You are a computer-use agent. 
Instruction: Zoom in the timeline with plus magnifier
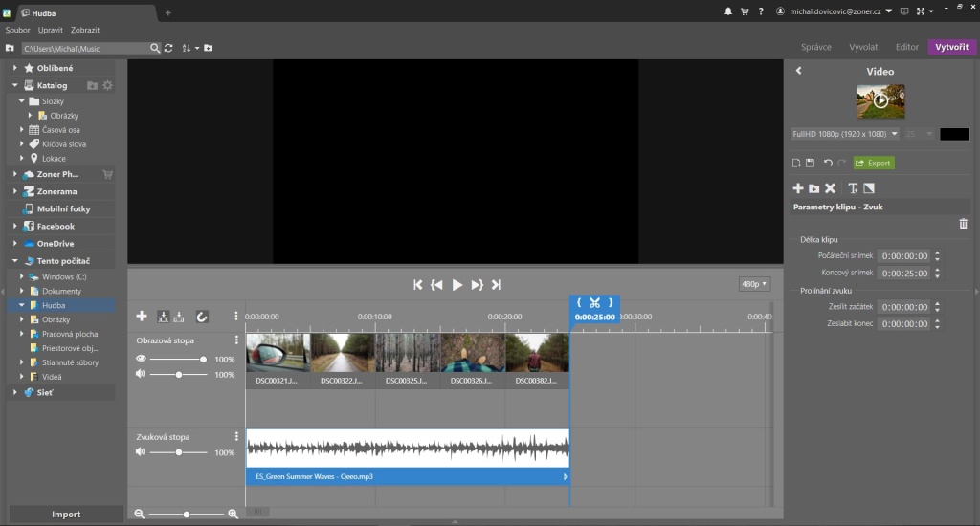pos(234,514)
